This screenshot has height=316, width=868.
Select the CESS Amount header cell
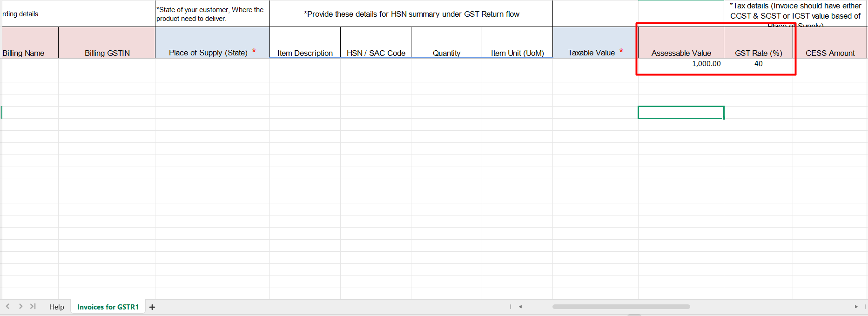coord(830,43)
